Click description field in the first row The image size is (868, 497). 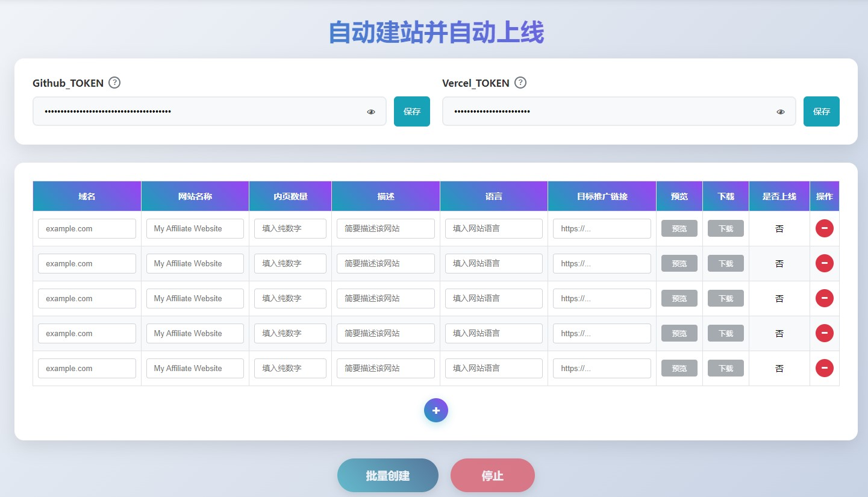click(386, 228)
